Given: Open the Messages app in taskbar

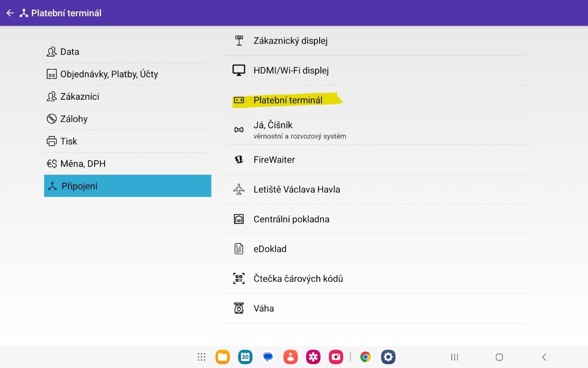Looking at the screenshot, I should click(268, 357).
